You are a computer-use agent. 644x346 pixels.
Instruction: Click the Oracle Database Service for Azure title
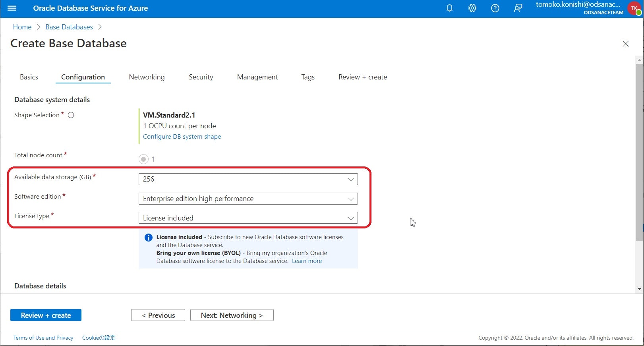[x=91, y=8]
